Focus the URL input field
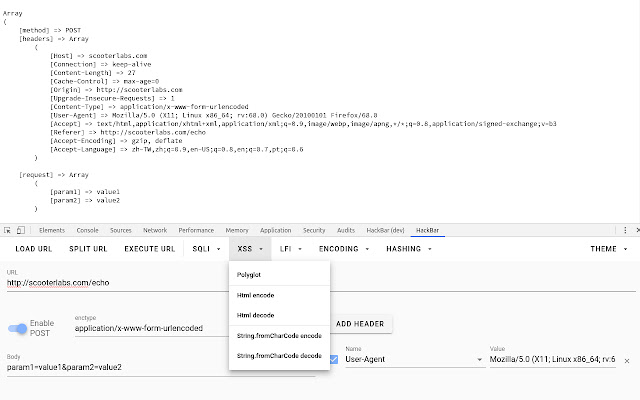 [160, 283]
